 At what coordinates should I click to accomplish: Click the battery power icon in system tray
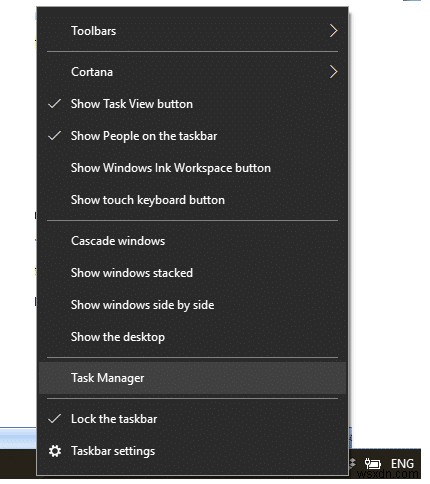coord(372,464)
